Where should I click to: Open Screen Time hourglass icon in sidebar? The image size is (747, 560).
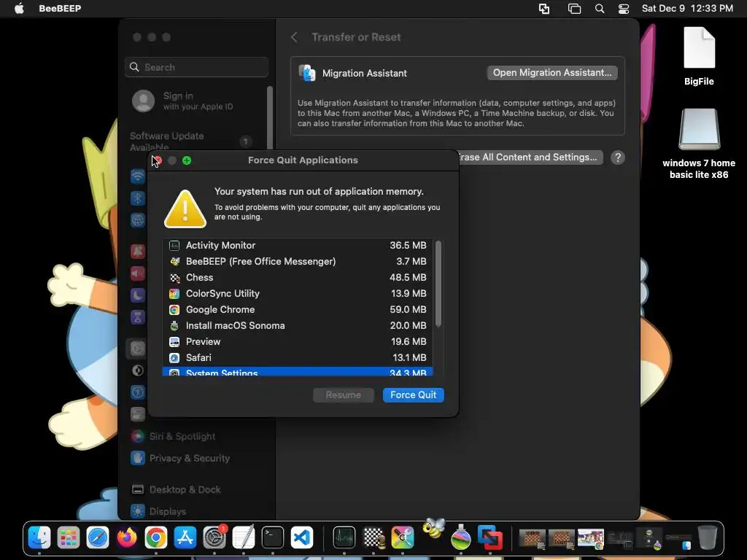point(138,316)
